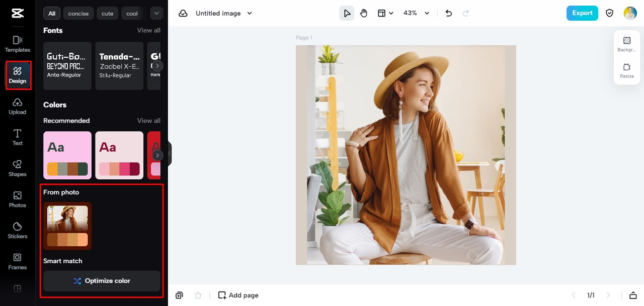Select the pointer select tool

347,13
